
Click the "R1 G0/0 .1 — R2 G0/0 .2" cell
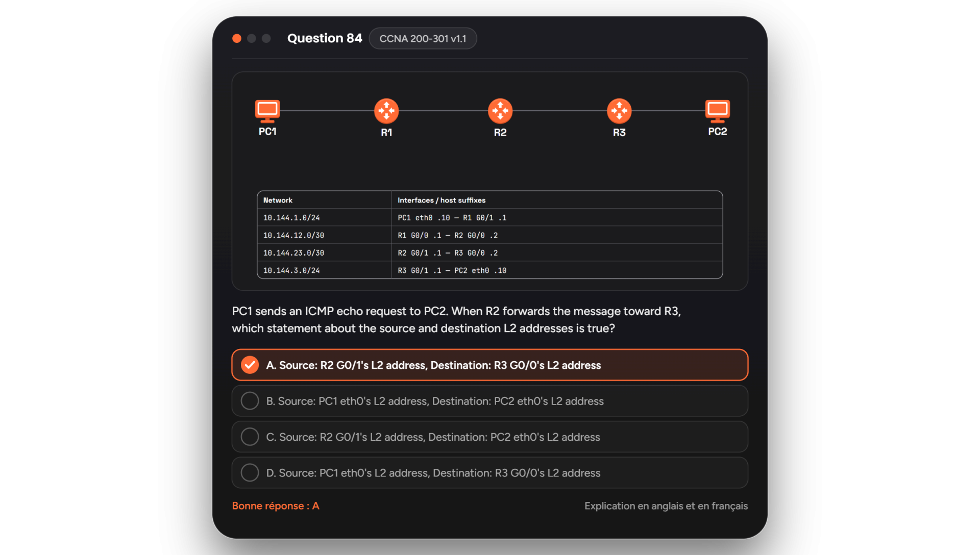click(557, 235)
